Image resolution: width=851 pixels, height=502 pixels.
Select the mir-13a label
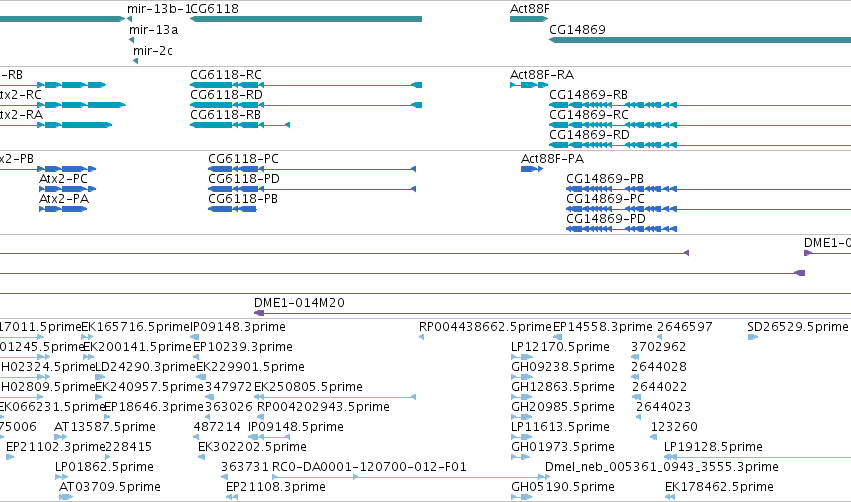click(x=154, y=30)
